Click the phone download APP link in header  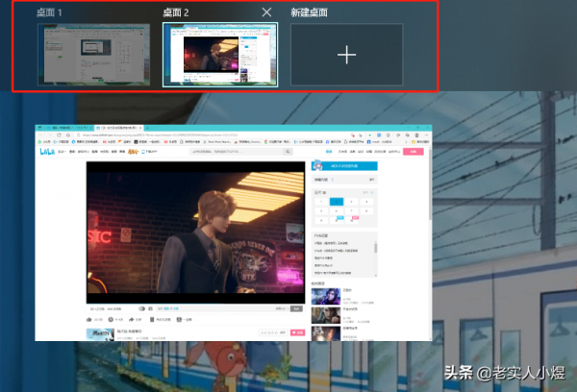150,152
